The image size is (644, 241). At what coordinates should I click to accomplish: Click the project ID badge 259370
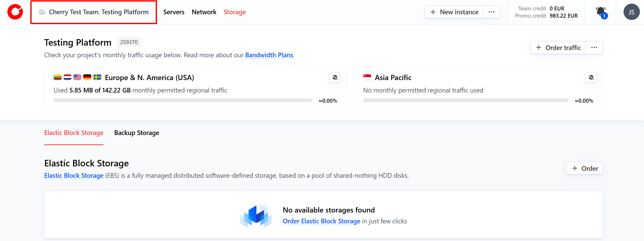click(129, 42)
